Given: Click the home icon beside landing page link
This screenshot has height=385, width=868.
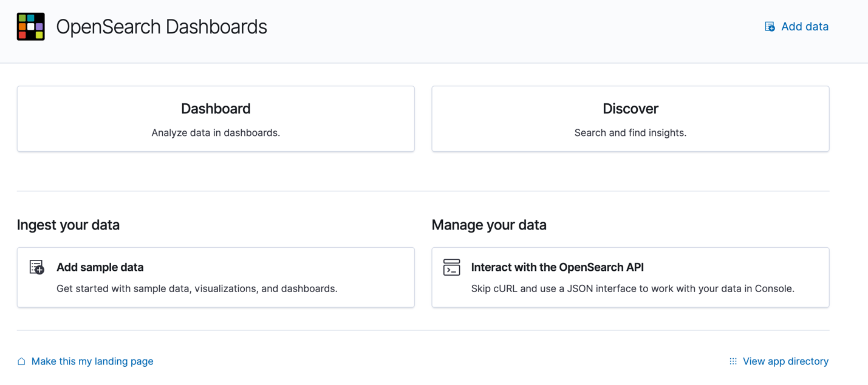Looking at the screenshot, I should click(22, 361).
